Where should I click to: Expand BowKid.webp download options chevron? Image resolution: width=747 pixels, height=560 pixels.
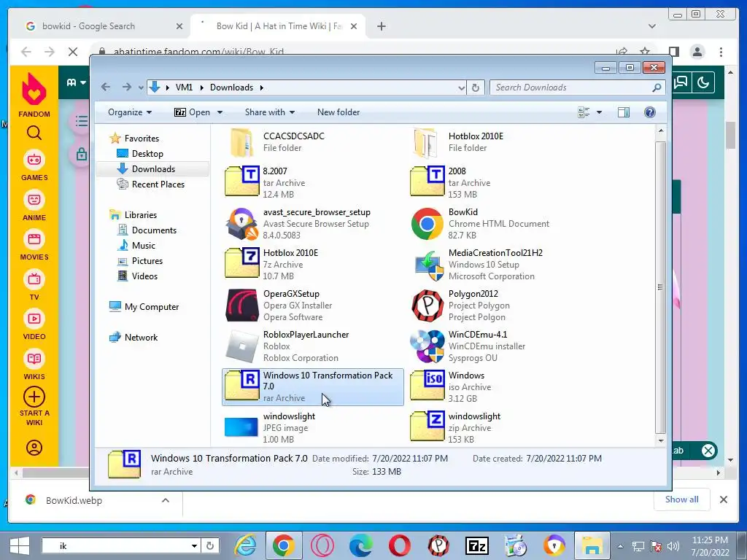[x=166, y=500]
